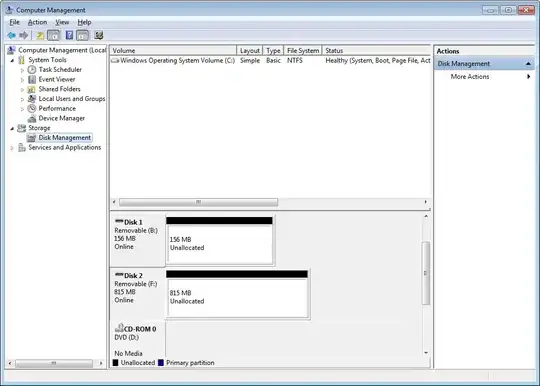Collapse the System Tools node
Image resolution: width=540 pixels, height=386 pixels.
click(12, 60)
